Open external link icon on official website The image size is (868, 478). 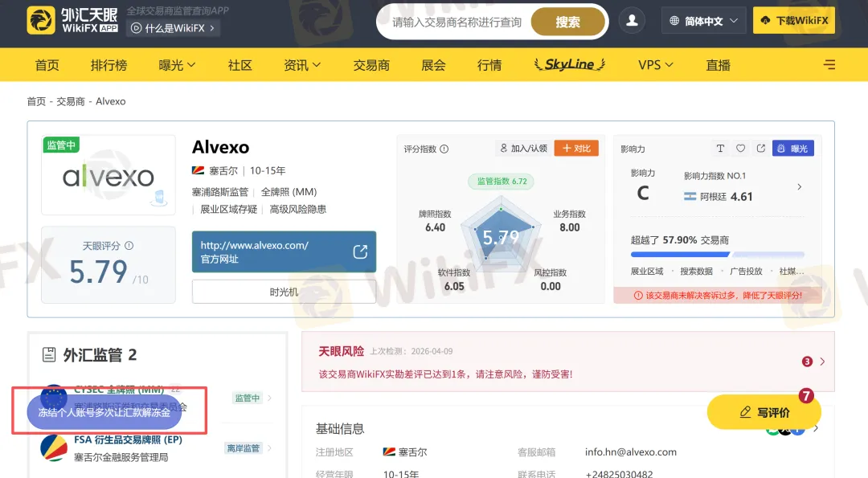point(360,251)
